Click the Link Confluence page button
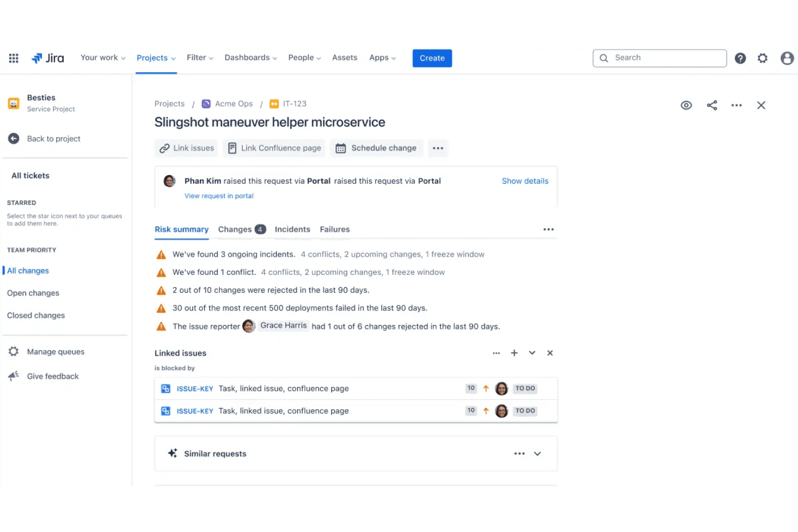The width and height of the screenshot is (798, 532). click(x=274, y=148)
